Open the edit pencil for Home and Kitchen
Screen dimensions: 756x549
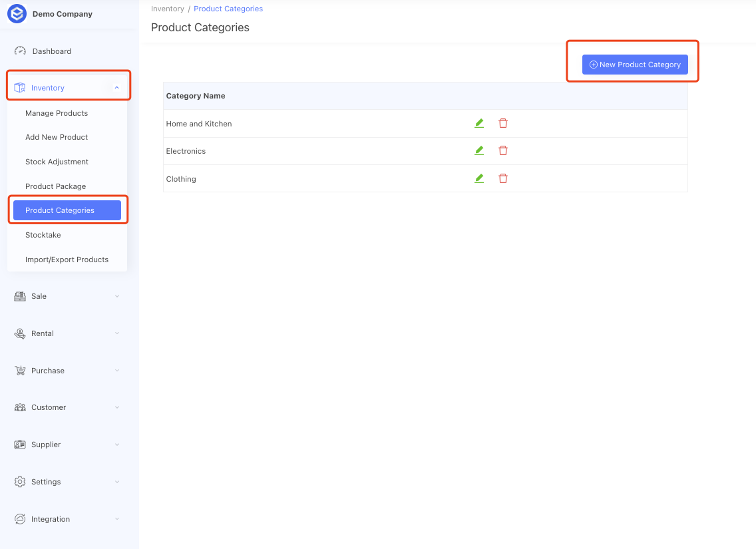point(479,122)
